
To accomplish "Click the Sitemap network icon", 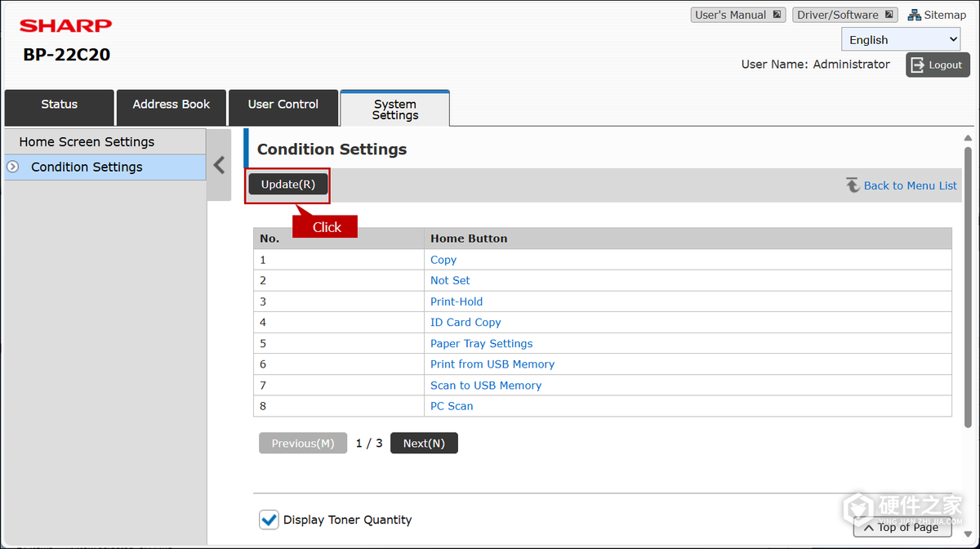I will point(915,15).
